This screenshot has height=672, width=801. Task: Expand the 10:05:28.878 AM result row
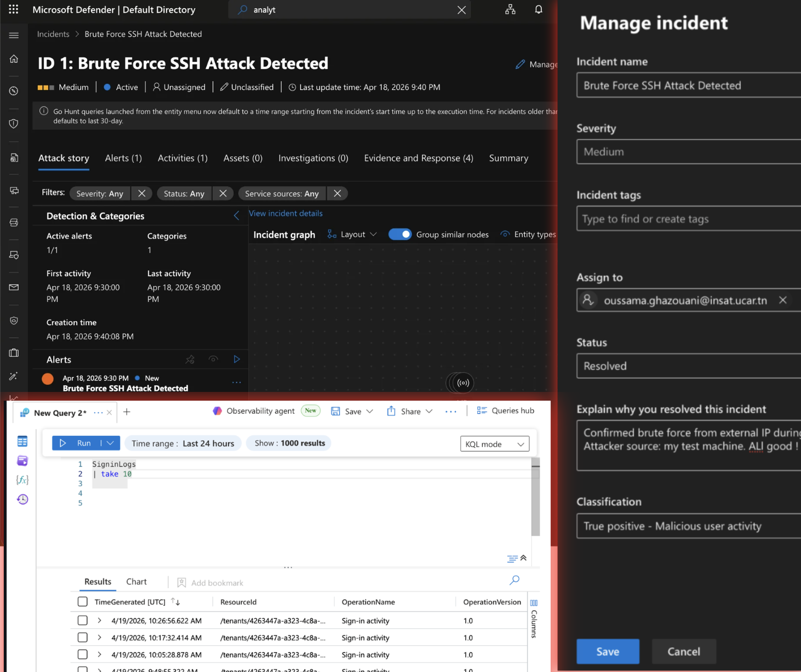pyautogui.click(x=99, y=654)
